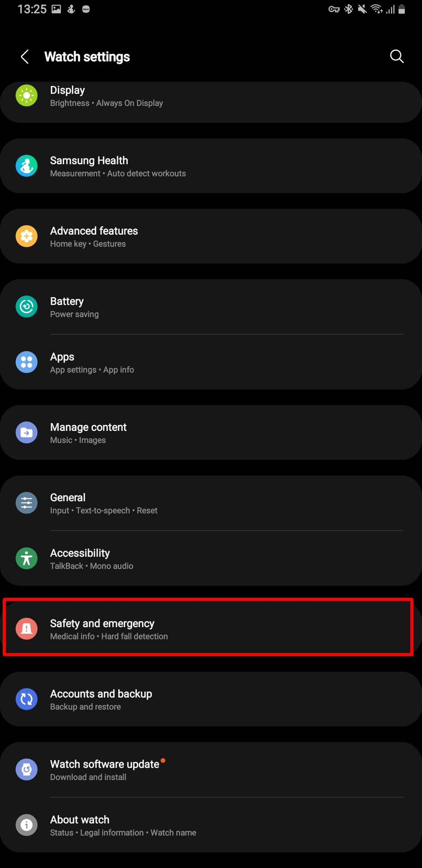This screenshot has width=422, height=868.
Task: Open the search magnifier icon
Action: [397, 57]
